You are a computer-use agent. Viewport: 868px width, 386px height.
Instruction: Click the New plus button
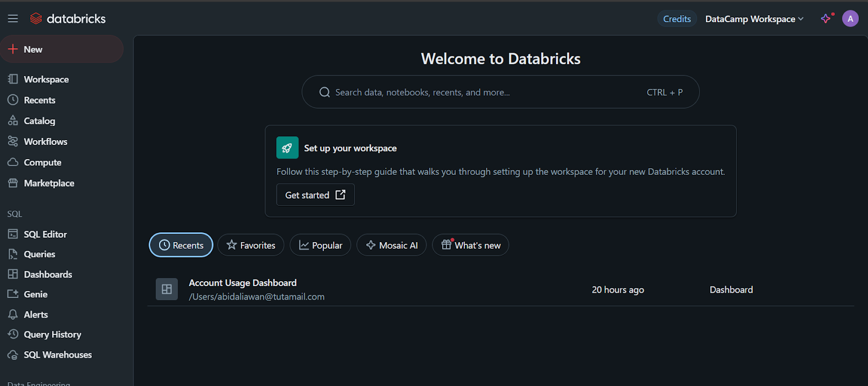tap(62, 49)
